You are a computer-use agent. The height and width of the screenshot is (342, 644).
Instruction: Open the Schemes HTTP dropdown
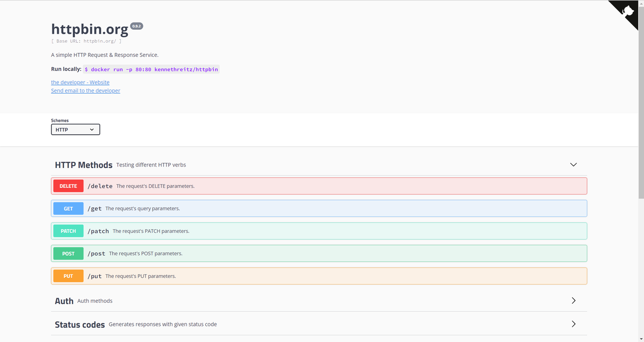(x=75, y=130)
